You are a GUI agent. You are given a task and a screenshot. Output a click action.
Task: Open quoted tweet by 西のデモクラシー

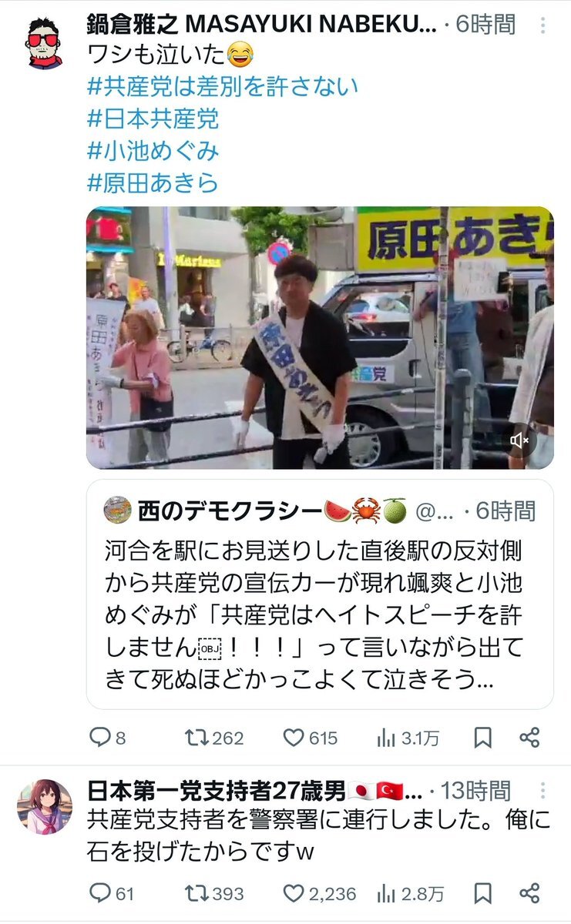(x=320, y=594)
